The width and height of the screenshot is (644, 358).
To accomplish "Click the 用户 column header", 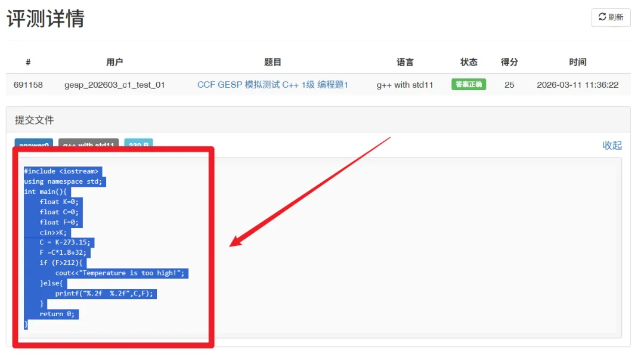I will pyautogui.click(x=114, y=62).
